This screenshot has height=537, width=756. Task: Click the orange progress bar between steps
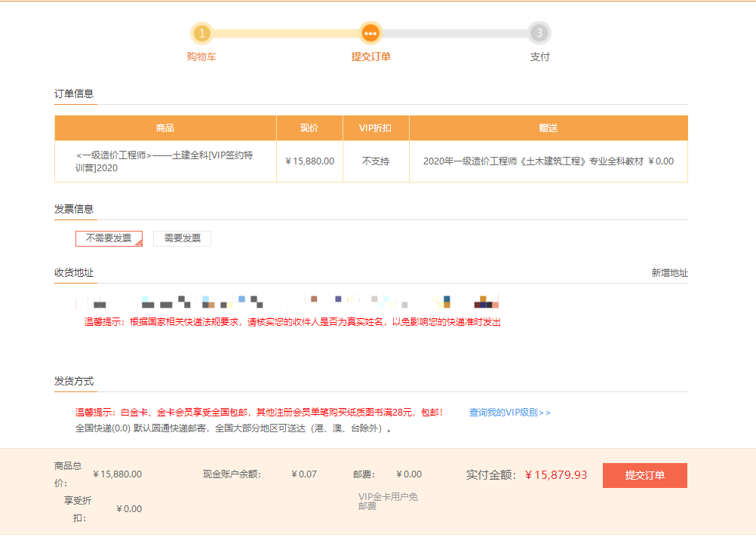pos(287,34)
